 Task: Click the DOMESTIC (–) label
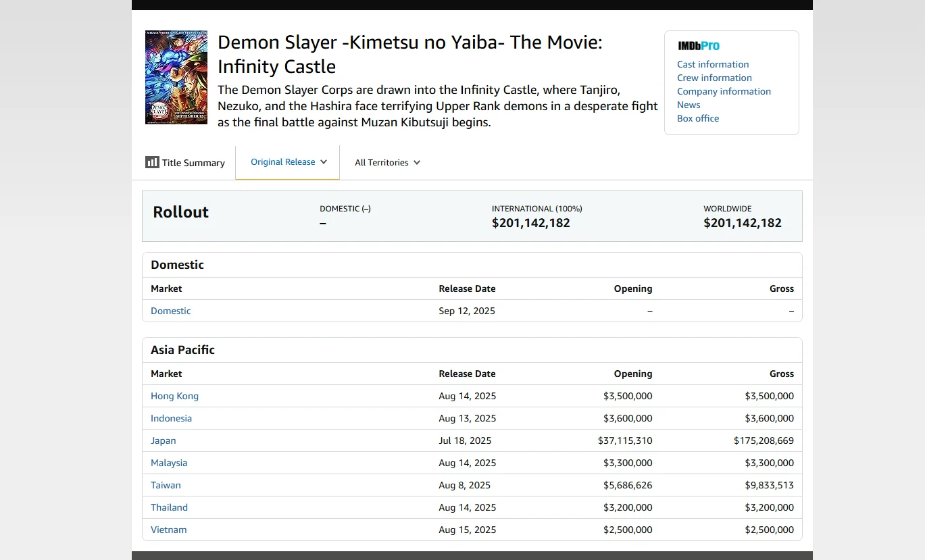tap(345, 209)
